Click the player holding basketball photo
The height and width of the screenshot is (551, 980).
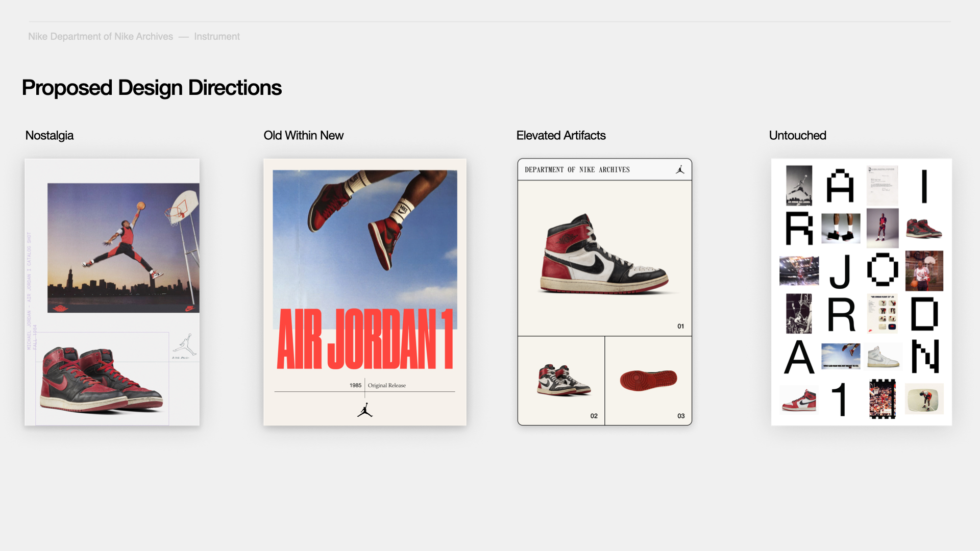click(924, 271)
